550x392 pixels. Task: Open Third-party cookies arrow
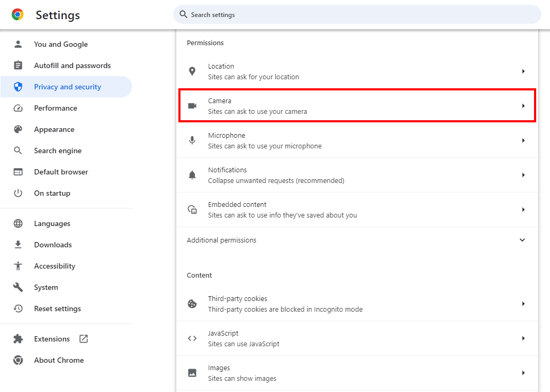pyautogui.click(x=523, y=304)
